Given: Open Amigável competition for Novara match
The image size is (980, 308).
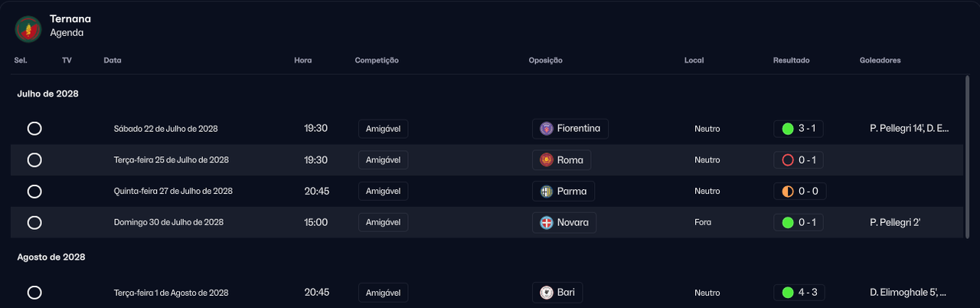Looking at the screenshot, I should tap(383, 222).
